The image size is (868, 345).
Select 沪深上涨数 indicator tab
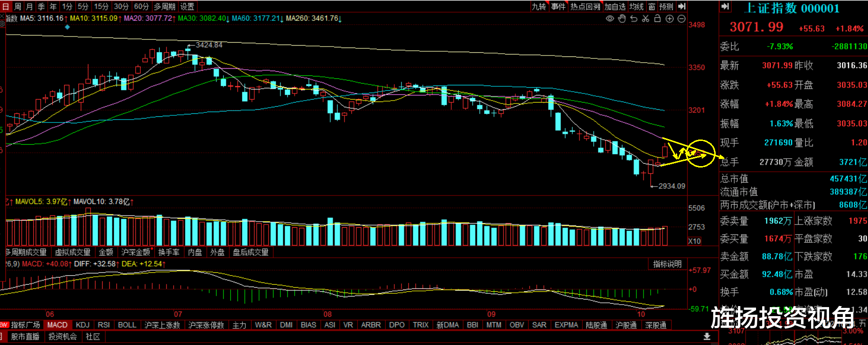pyautogui.click(x=162, y=325)
